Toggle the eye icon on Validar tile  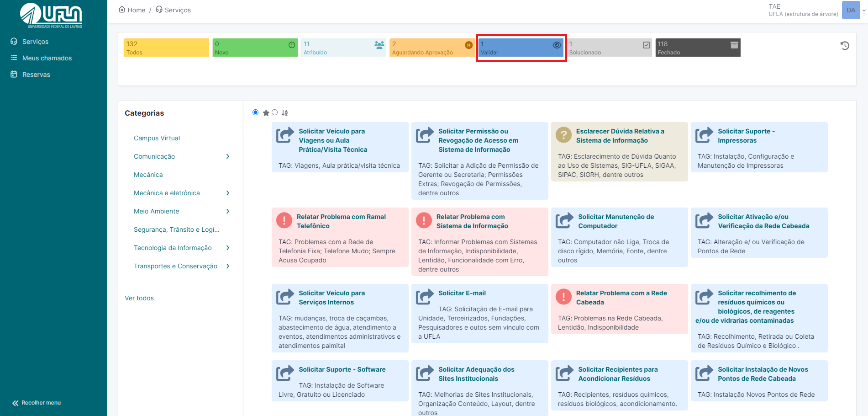coord(557,45)
